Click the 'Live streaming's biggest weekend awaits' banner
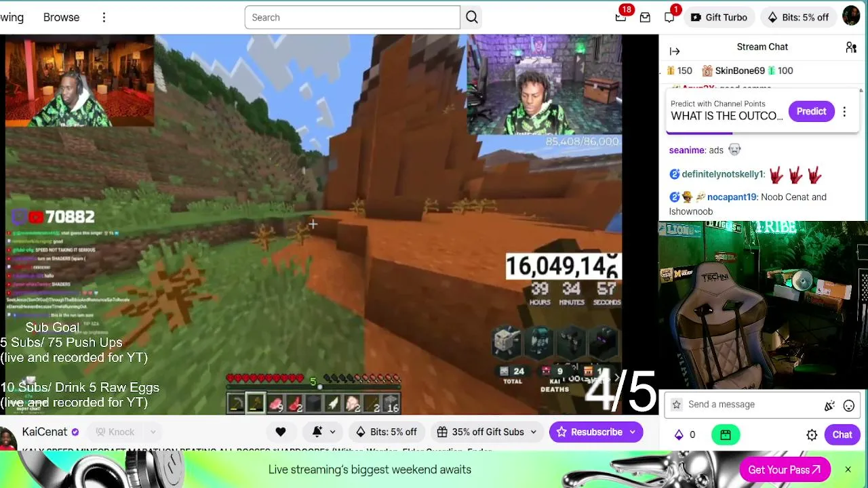Screen dimensions: 868x488 (x=370, y=470)
